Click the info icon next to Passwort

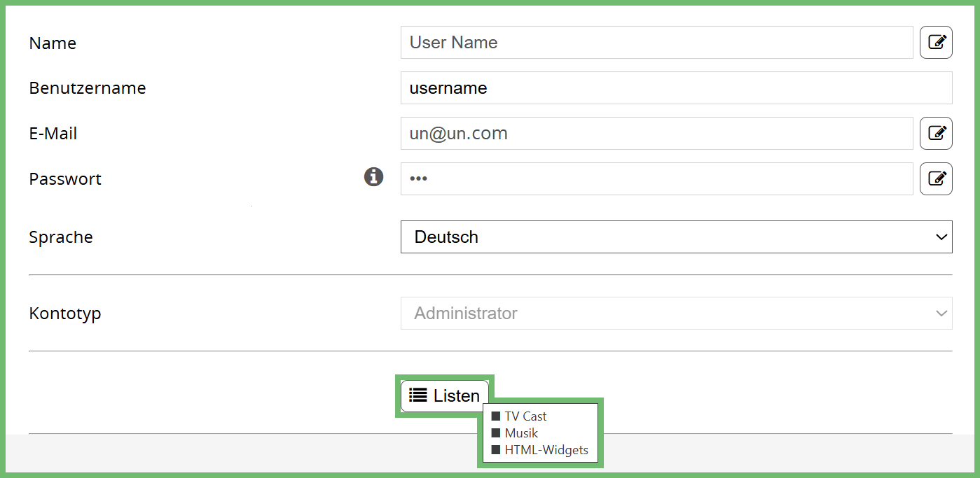click(x=373, y=177)
